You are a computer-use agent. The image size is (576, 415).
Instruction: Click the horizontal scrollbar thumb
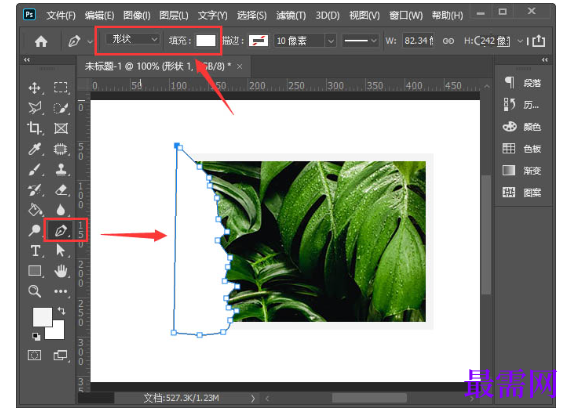pos(369,398)
